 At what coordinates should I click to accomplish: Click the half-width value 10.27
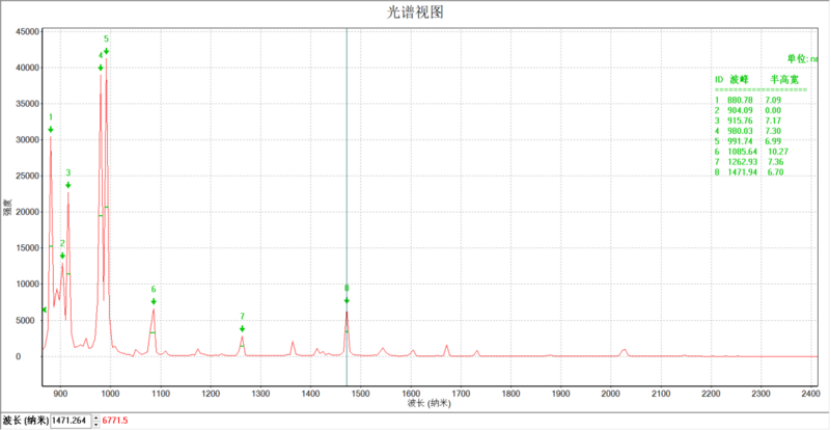[777, 151]
